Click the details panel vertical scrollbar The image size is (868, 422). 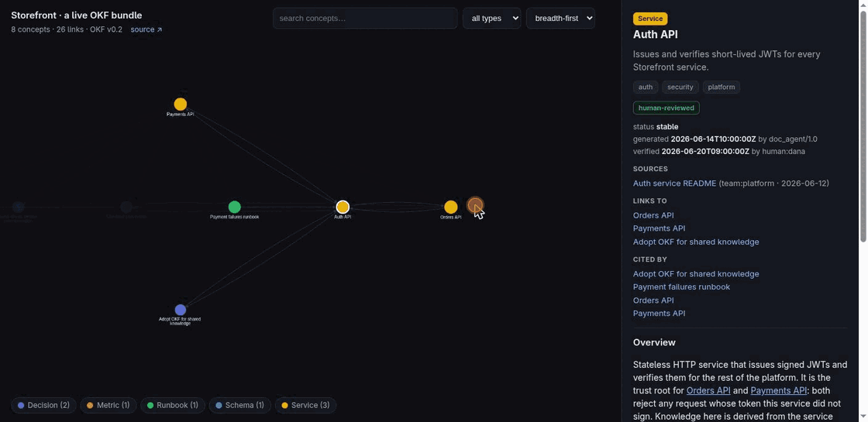click(x=863, y=126)
